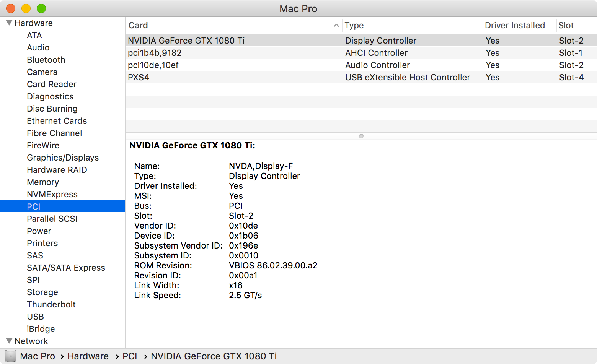Click the Link Speed value 2.5 GT/s
The width and height of the screenshot is (597, 364).
(x=245, y=295)
